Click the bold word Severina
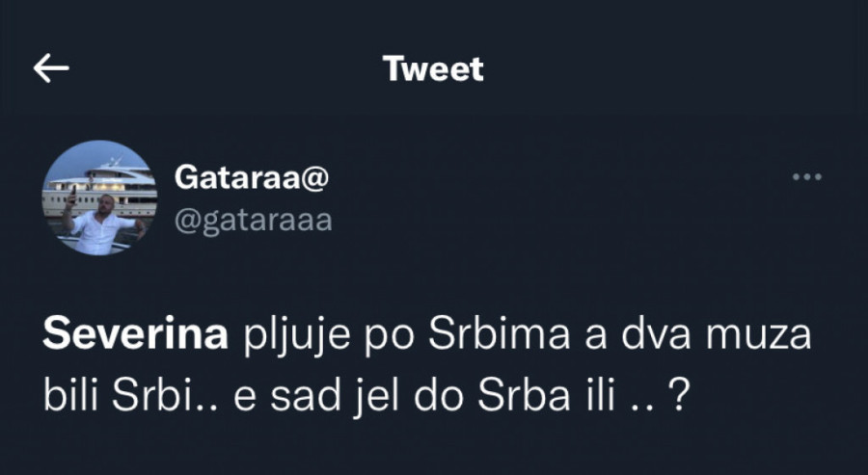This screenshot has width=868, height=475. [135, 337]
